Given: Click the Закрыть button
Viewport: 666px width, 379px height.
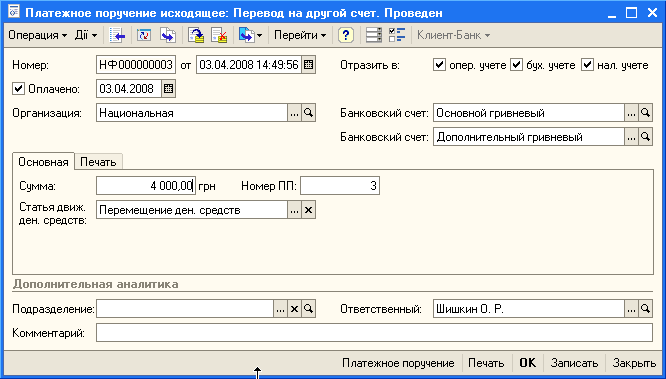Looking at the screenshot, I should tap(634, 363).
